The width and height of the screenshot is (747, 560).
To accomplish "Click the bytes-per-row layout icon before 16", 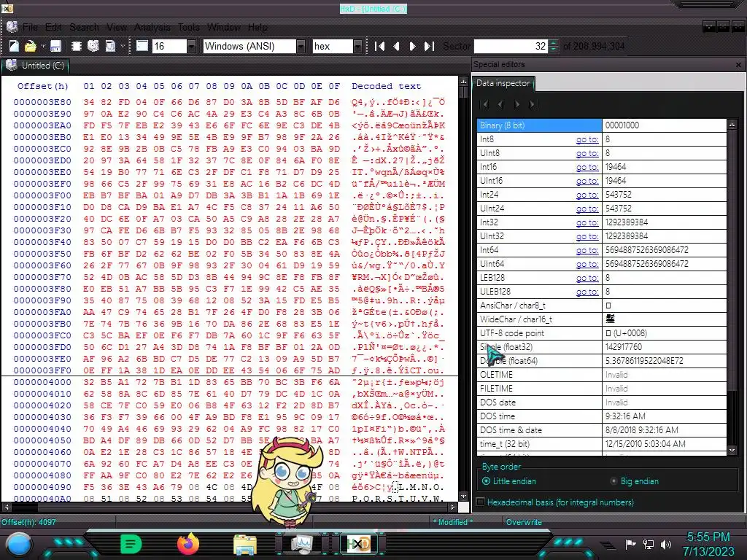I will pyautogui.click(x=142, y=46).
